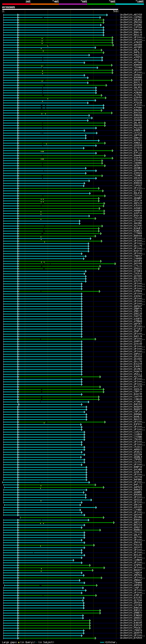Screen dimensions: 146x644
Task: Open hit UniRef100_A7NXD5
Action: 131,42
